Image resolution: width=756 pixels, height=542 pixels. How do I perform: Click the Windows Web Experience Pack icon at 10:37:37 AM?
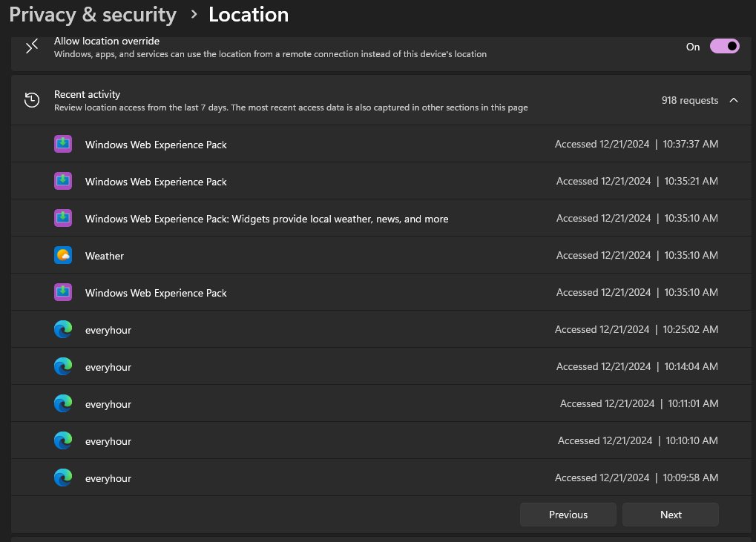pyautogui.click(x=63, y=144)
